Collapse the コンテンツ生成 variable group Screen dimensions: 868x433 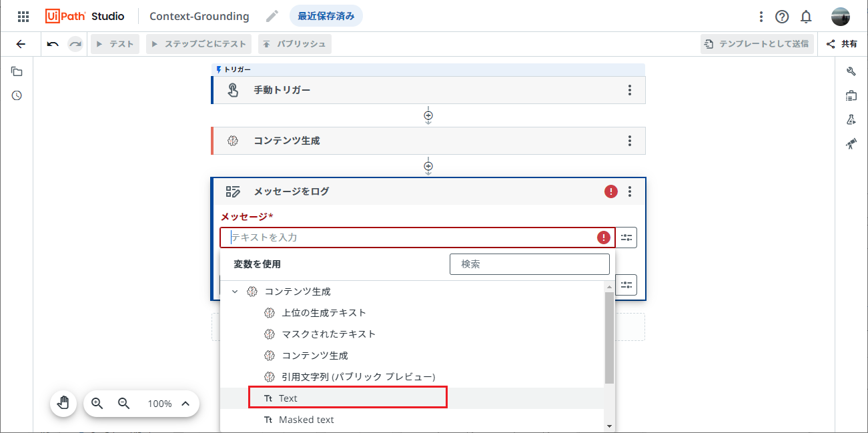coord(234,291)
